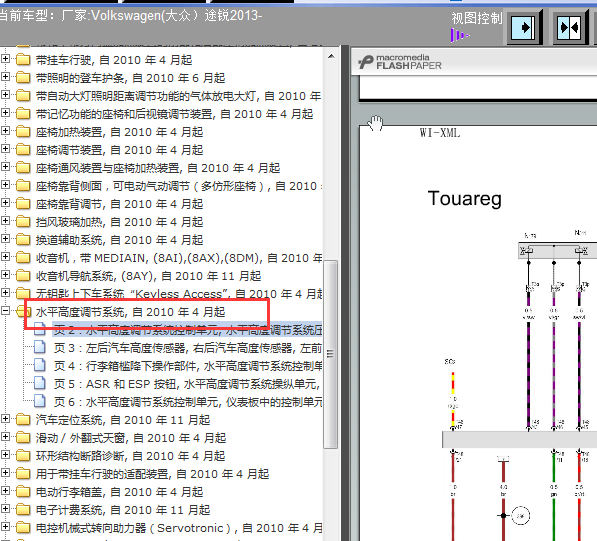Collapse the 水平高度调节系统 folder
Screen dimensions: 597x541
coord(5,311)
